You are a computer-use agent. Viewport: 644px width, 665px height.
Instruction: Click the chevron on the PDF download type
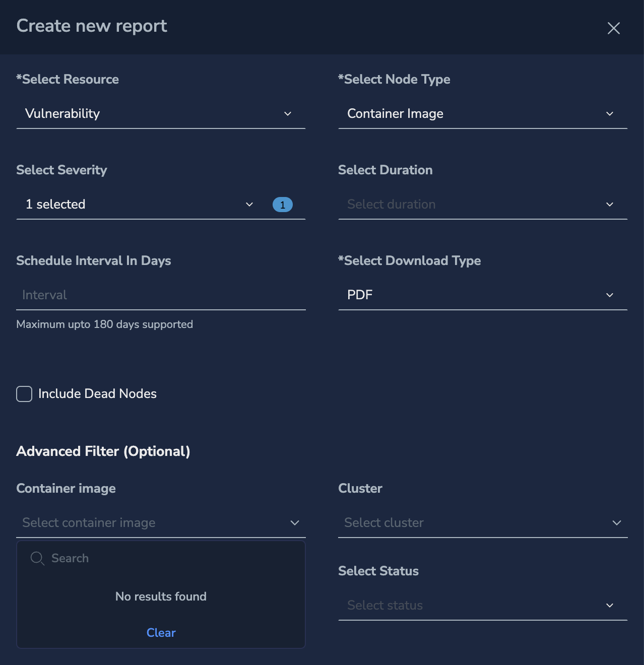(x=610, y=295)
